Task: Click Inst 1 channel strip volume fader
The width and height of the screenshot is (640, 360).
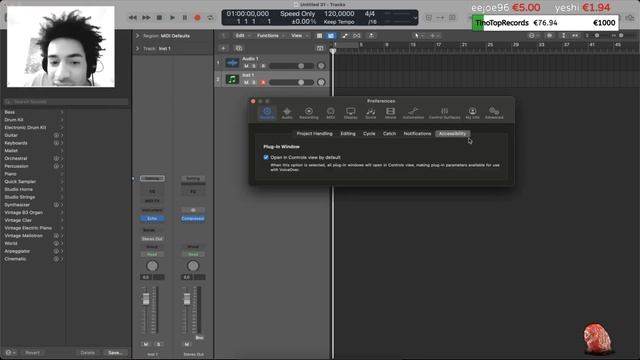Action: pos(146,300)
